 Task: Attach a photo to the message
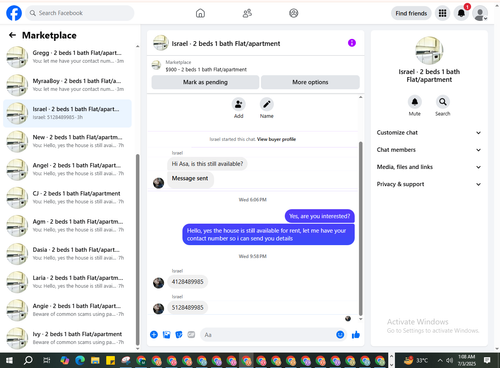[166, 335]
